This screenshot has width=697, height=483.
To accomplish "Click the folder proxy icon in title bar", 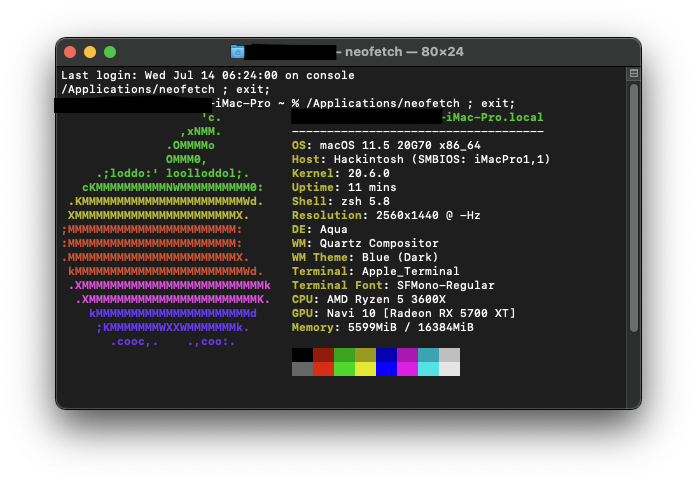I will click(238, 52).
